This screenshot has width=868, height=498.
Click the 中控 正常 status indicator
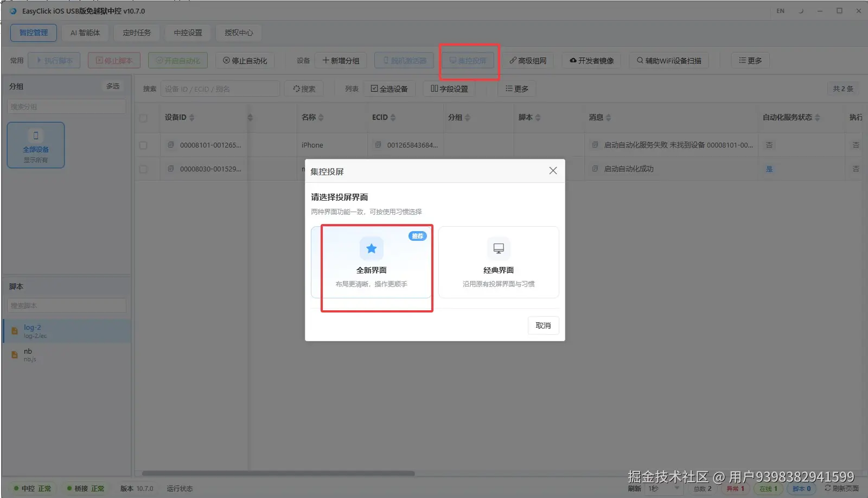coord(33,489)
